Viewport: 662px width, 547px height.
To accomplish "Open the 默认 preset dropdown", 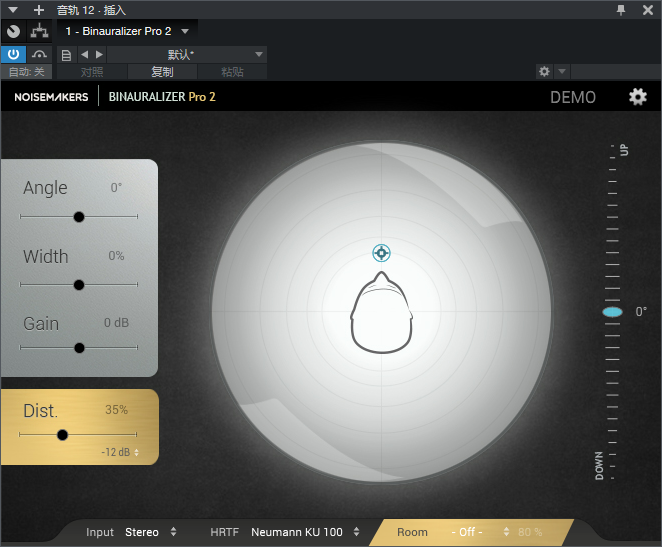I will [x=186, y=54].
